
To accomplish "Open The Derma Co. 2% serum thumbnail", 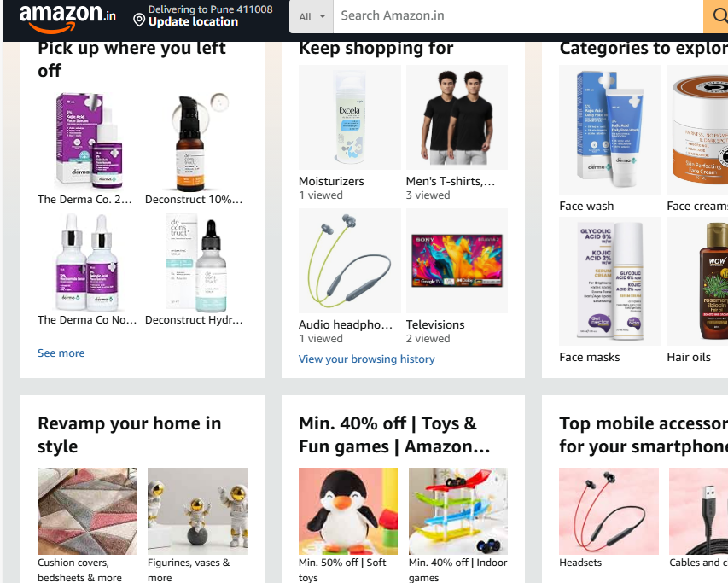I will [88, 141].
